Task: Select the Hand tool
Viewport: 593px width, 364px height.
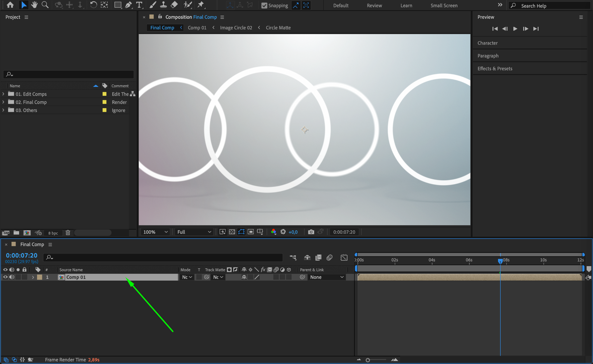Action: pyautogui.click(x=34, y=5)
